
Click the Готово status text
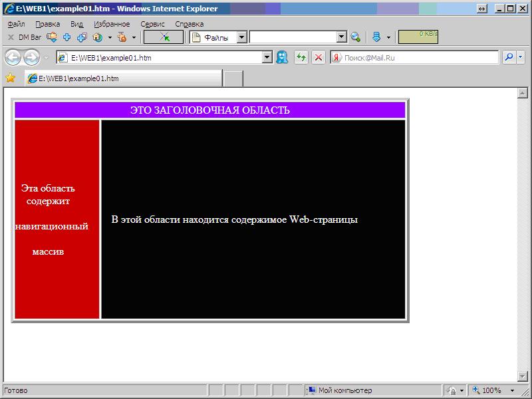[15, 390]
